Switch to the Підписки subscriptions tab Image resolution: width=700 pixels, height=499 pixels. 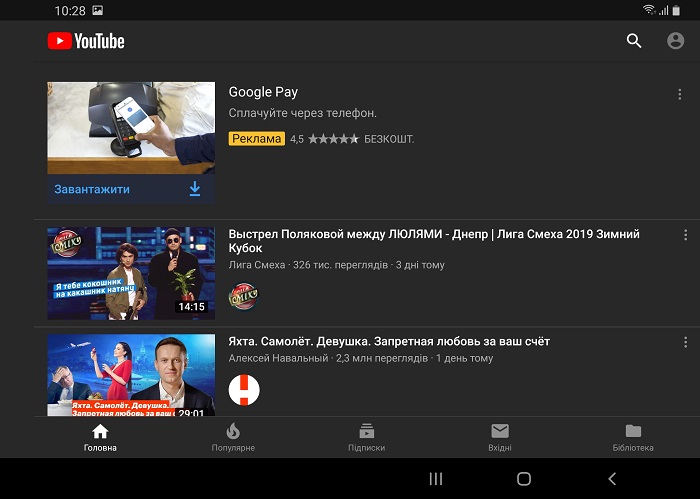click(x=367, y=437)
